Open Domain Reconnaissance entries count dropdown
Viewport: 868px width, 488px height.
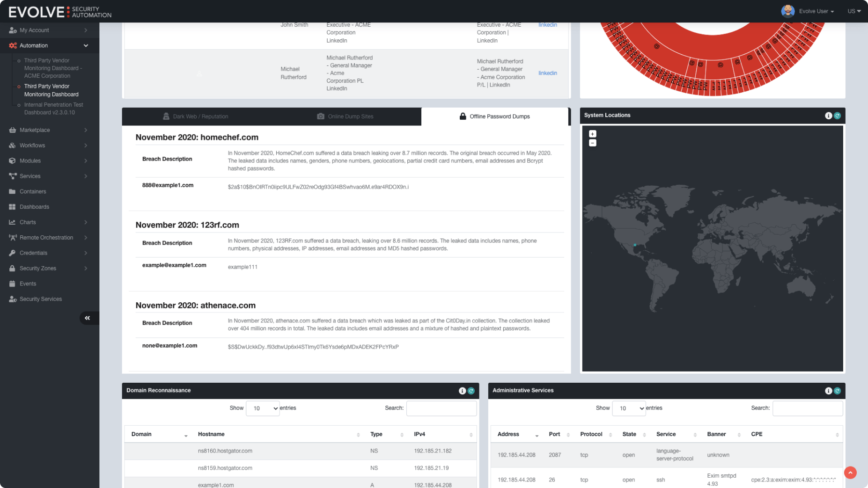pyautogui.click(x=263, y=408)
